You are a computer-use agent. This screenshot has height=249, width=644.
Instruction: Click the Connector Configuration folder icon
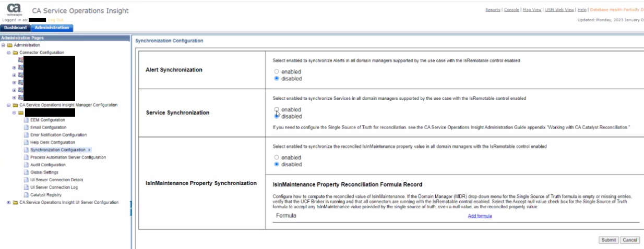(x=15, y=53)
